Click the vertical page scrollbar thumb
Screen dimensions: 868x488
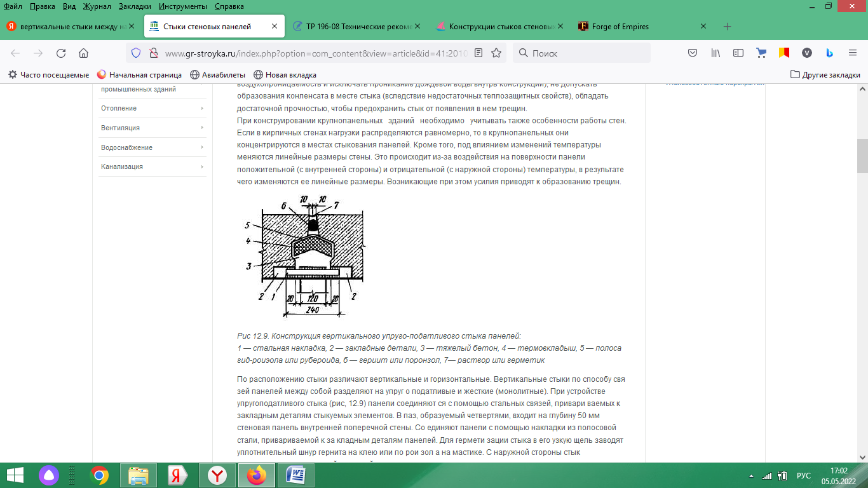862,156
